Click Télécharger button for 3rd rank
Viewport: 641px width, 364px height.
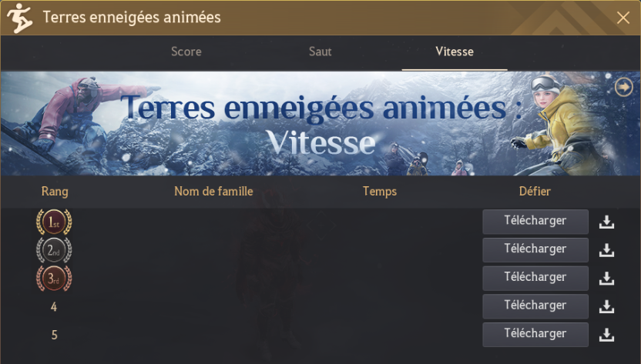click(x=535, y=278)
